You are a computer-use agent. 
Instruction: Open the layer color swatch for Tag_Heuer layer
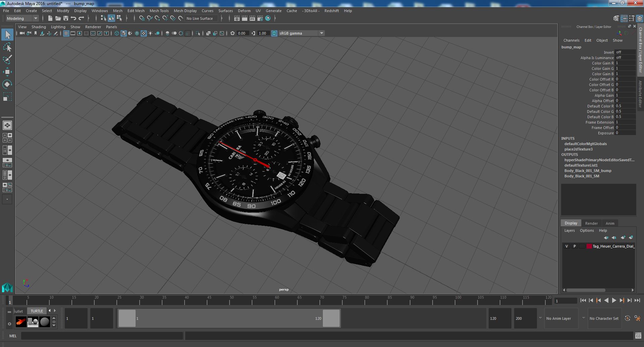(589, 246)
